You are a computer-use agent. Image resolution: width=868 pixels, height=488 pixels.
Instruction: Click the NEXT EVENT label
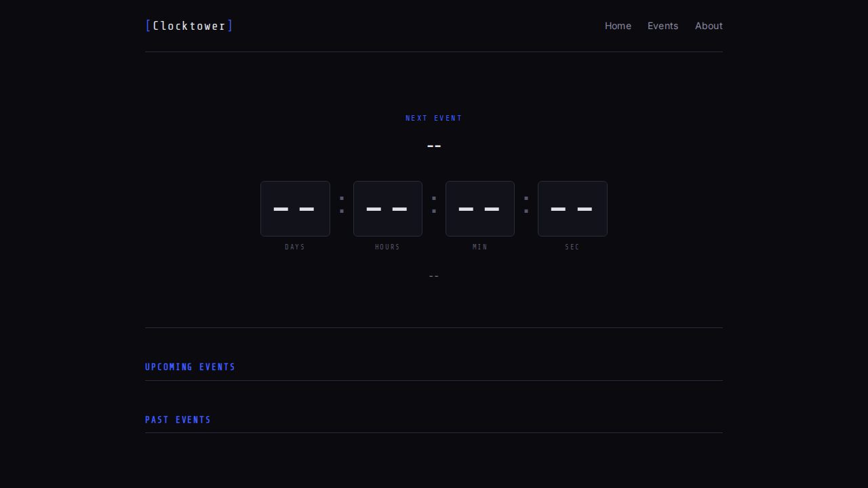tap(434, 118)
